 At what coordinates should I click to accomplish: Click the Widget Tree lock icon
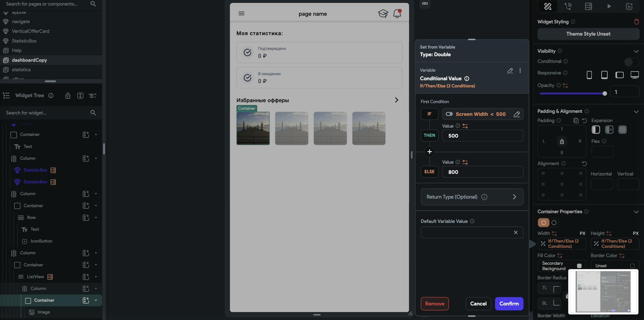pos(67,95)
